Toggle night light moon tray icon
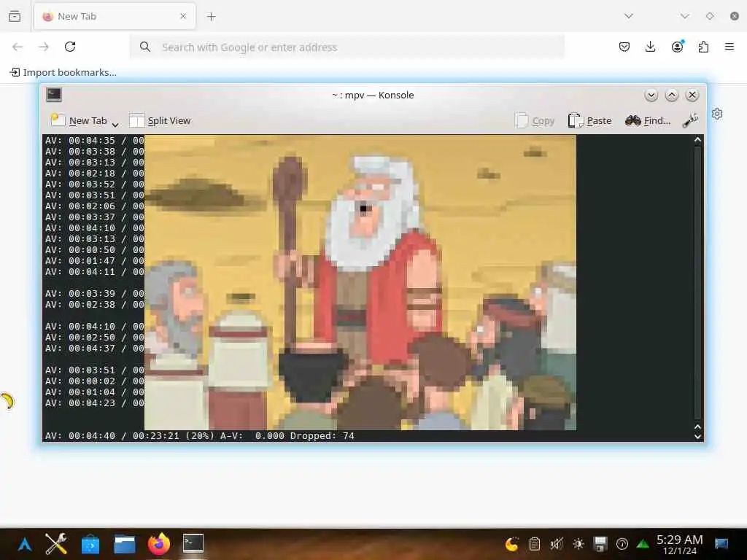747x560 pixels. (511, 544)
